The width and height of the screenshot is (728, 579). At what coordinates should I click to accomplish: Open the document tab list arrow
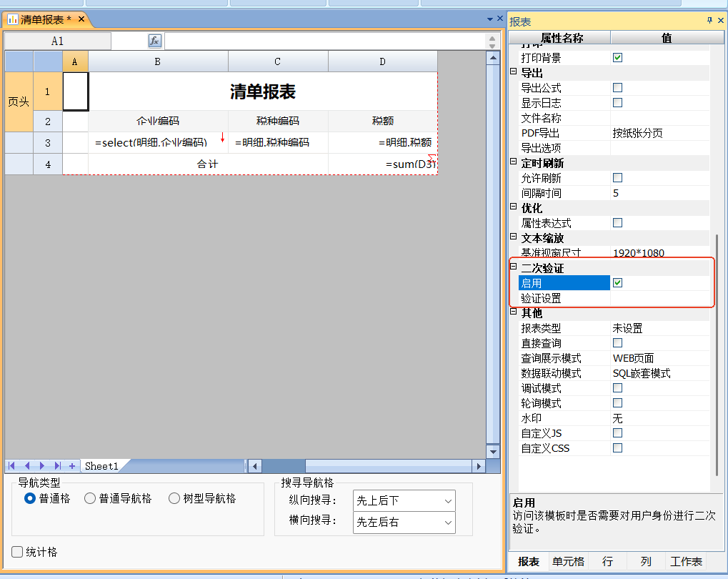(489, 19)
